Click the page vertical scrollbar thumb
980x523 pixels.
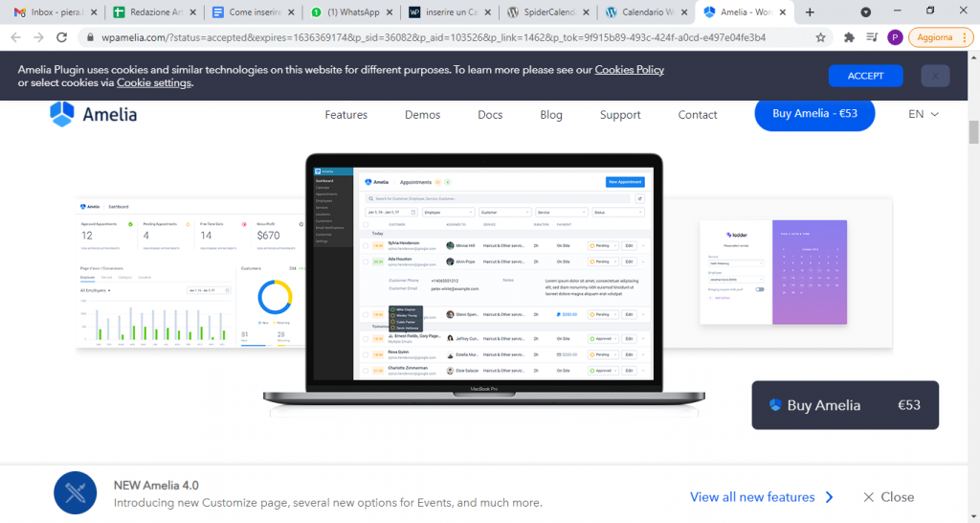(x=973, y=132)
